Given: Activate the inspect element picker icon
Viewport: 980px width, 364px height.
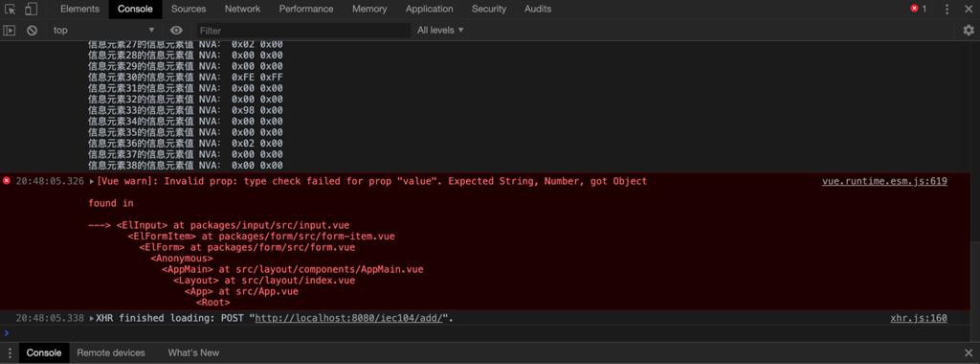Looking at the screenshot, I should click(x=10, y=9).
